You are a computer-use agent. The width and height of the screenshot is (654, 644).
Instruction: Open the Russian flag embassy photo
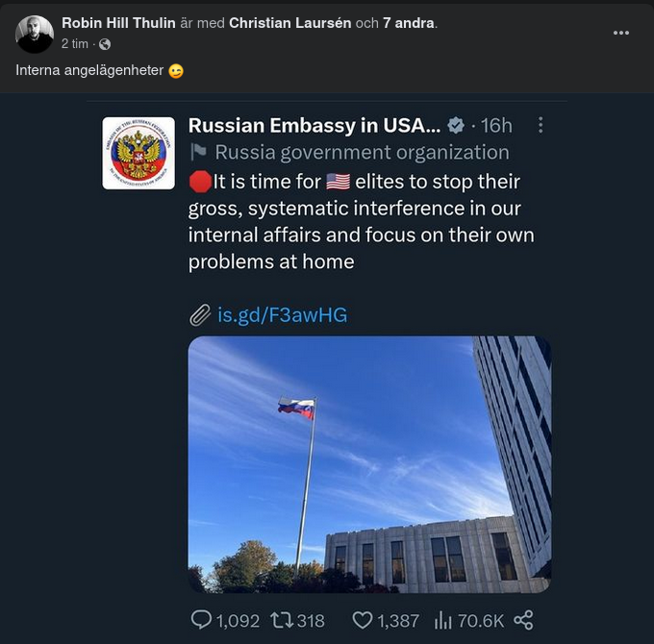click(369, 463)
